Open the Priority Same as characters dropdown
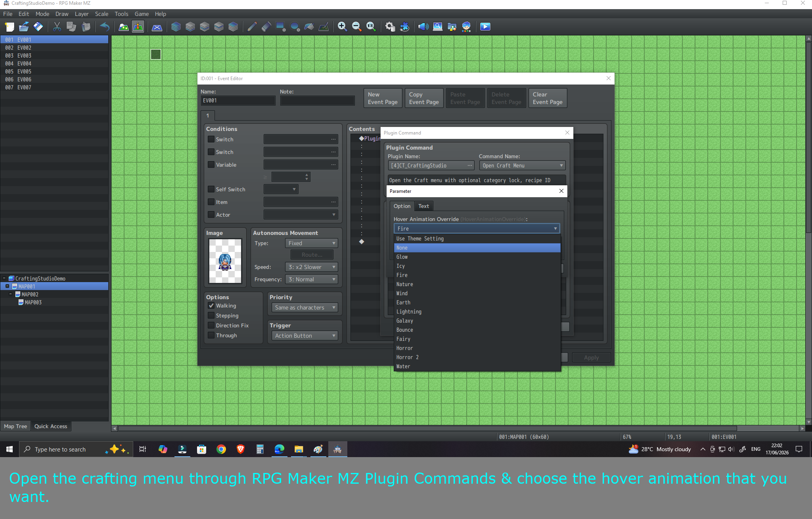812x519 pixels. pyautogui.click(x=304, y=308)
